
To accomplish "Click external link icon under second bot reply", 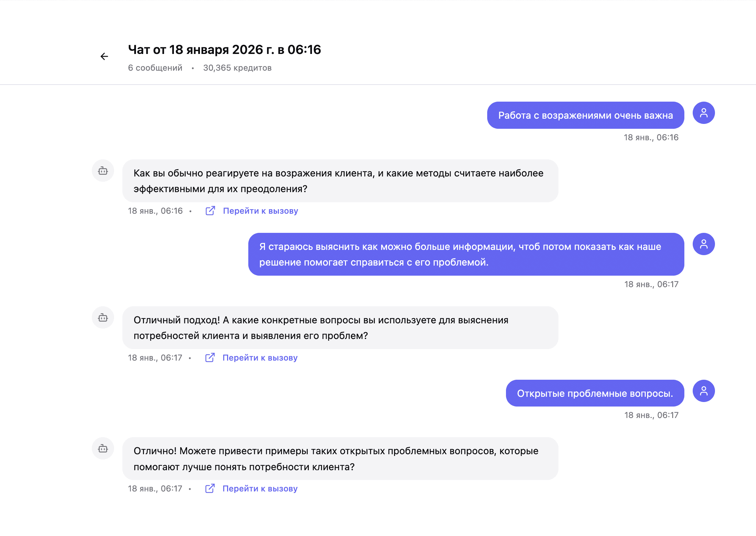I will 210,358.
